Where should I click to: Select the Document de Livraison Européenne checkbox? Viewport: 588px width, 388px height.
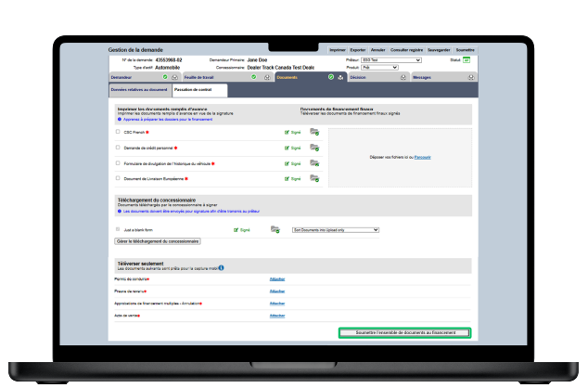[118, 176]
